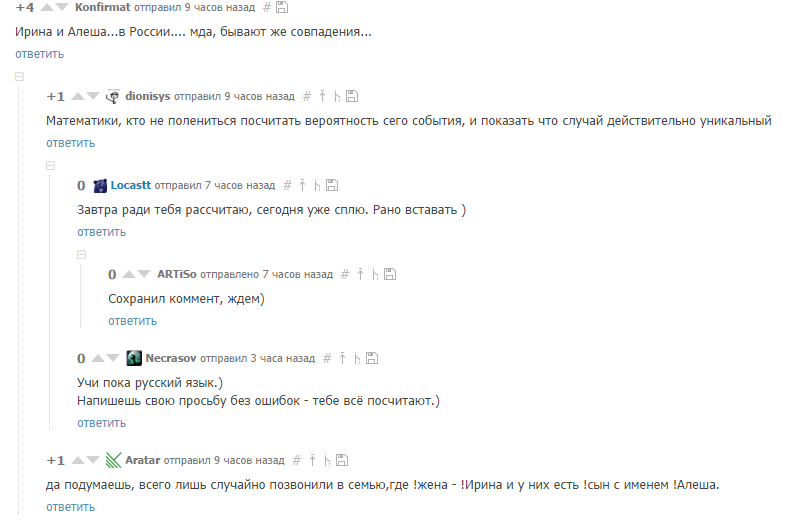Screen dimensions: 809x521
Task: Go to parent of Locastt's comment
Action: click(302, 185)
